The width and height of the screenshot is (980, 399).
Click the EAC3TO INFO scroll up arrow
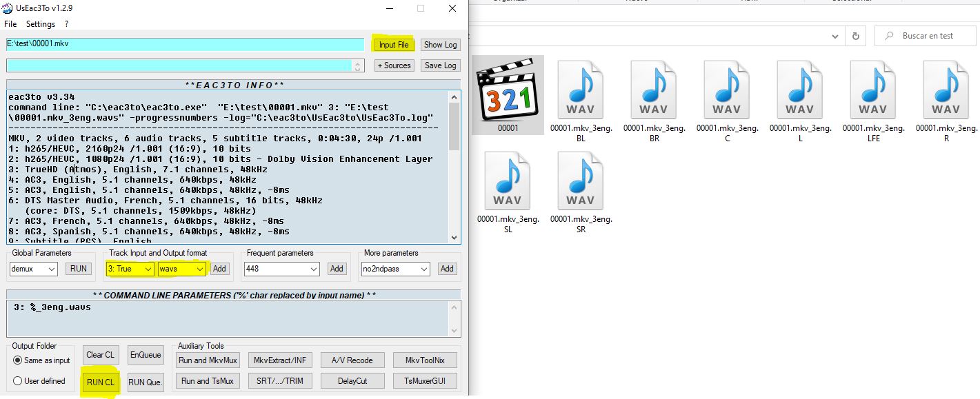pyautogui.click(x=454, y=97)
